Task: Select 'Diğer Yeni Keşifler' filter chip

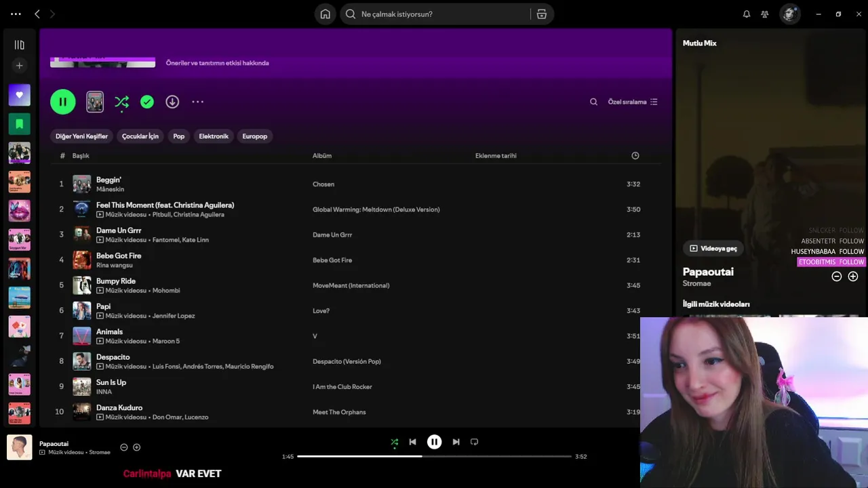Action: [81, 136]
